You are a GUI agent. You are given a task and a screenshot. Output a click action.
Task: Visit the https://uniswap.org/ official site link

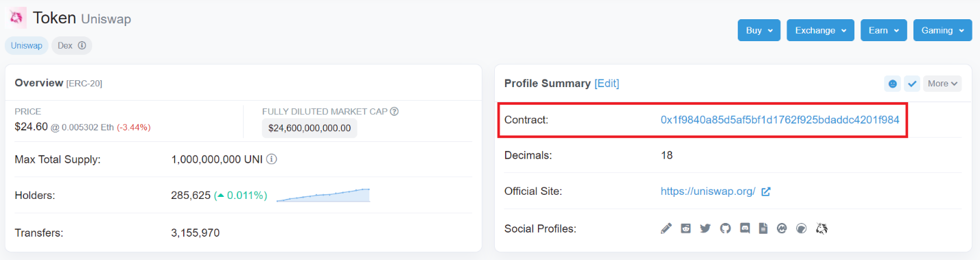tap(708, 191)
